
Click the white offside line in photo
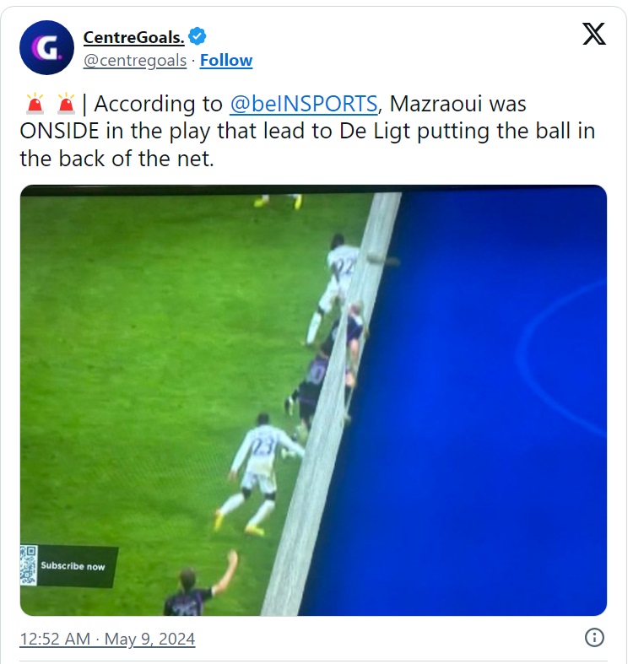[331, 404]
